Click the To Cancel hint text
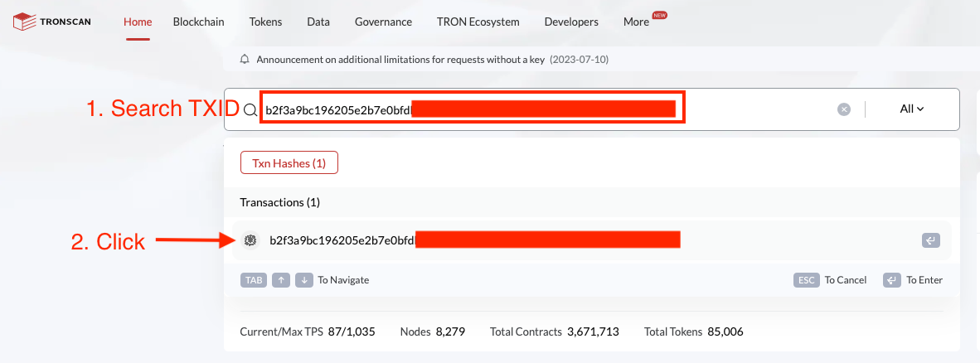 click(846, 280)
